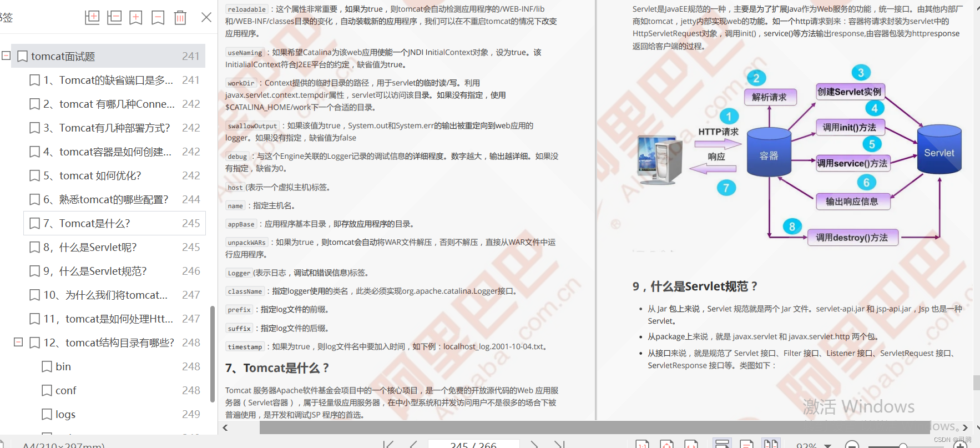Image resolution: width=980 pixels, height=448 pixels.
Task: Click the remove bookmark icon
Action: [x=158, y=17]
